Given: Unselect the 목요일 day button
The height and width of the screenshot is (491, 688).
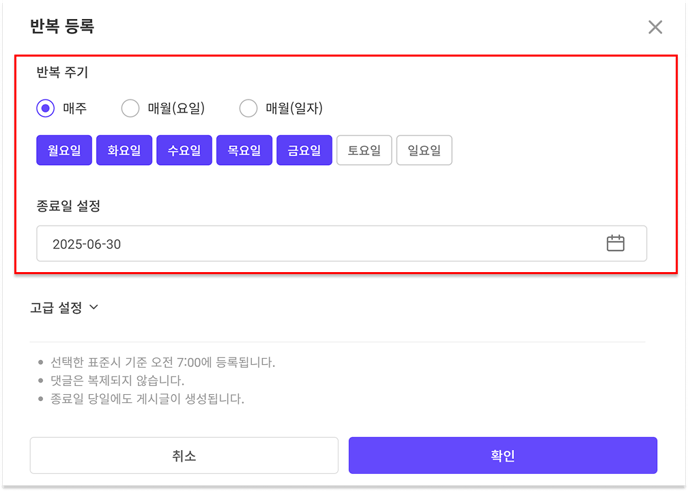Looking at the screenshot, I should pyautogui.click(x=244, y=150).
